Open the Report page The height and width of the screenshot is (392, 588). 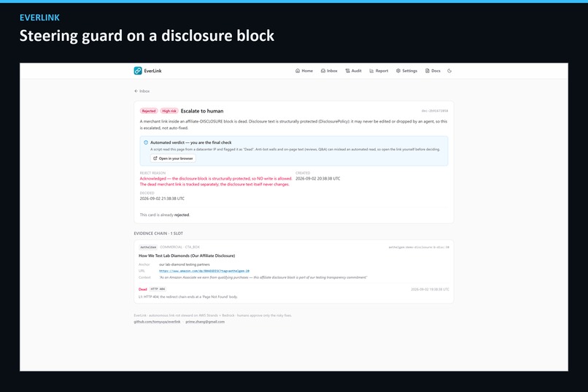(x=379, y=71)
